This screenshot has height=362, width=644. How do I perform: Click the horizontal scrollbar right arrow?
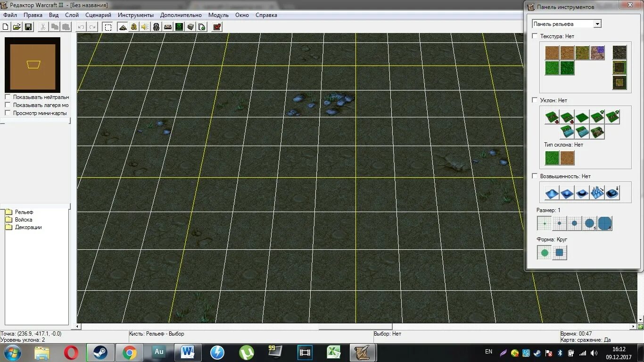tap(634, 326)
